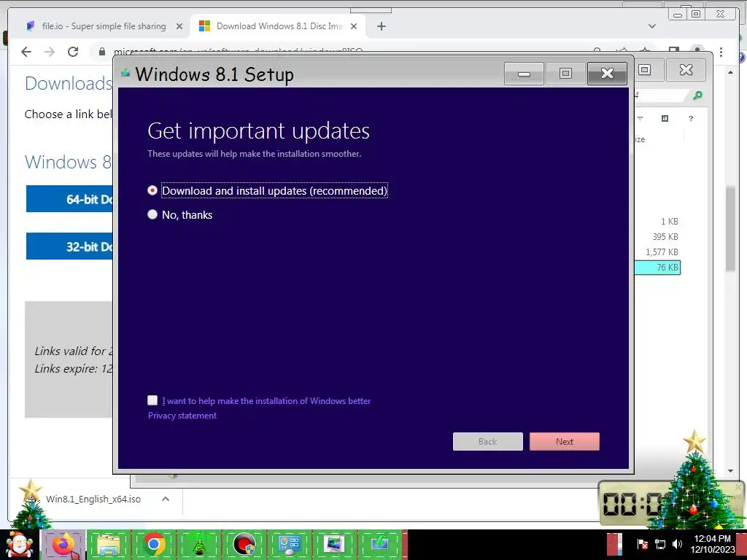Image resolution: width=747 pixels, height=560 pixels.
Task: Click the 64-bit Download button on the page
Action: 69,199
